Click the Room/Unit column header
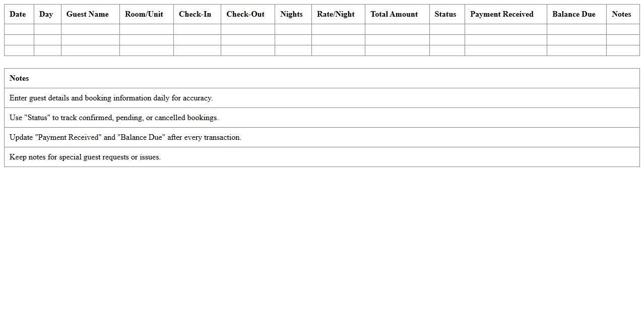 point(144,14)
